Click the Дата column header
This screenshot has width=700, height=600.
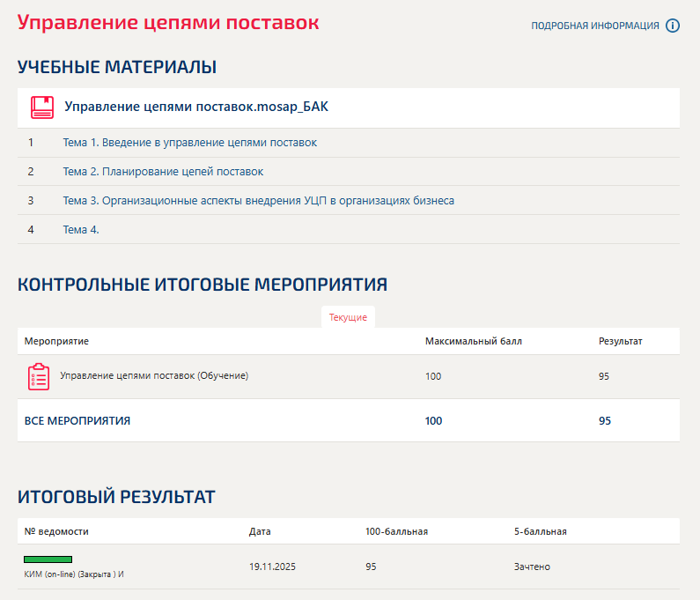(260, 531)
